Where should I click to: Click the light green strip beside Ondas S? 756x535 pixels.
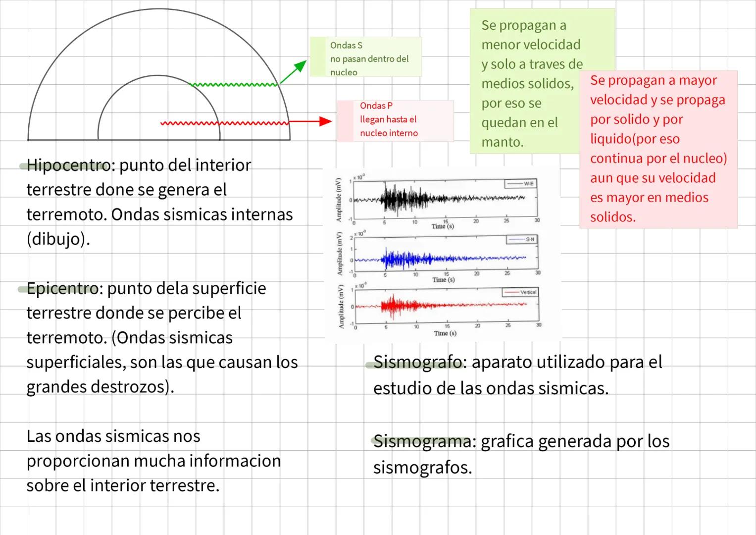[x=317, y=57]
